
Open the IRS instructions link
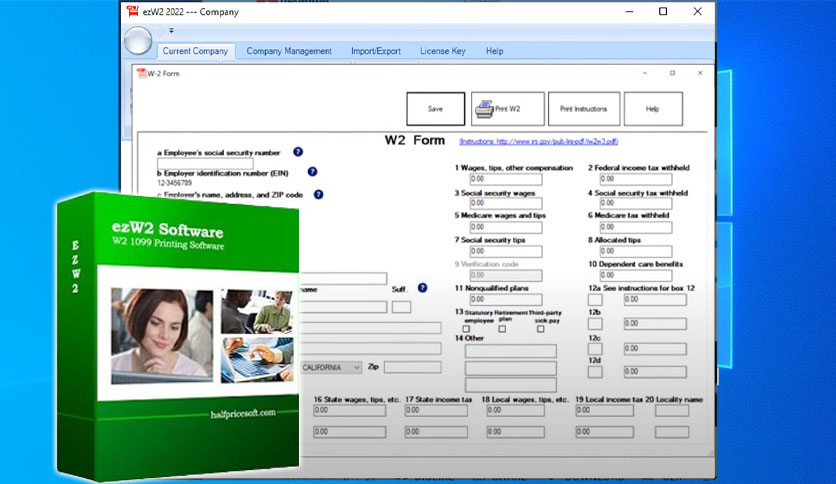click(538, 141)
